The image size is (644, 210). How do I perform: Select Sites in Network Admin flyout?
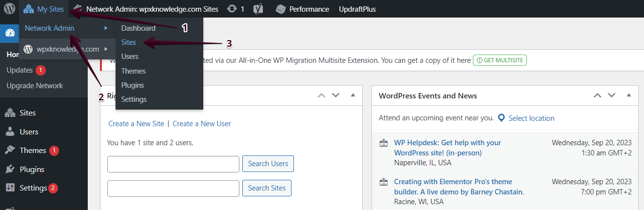pyautogui.click(x=129, y=42)
